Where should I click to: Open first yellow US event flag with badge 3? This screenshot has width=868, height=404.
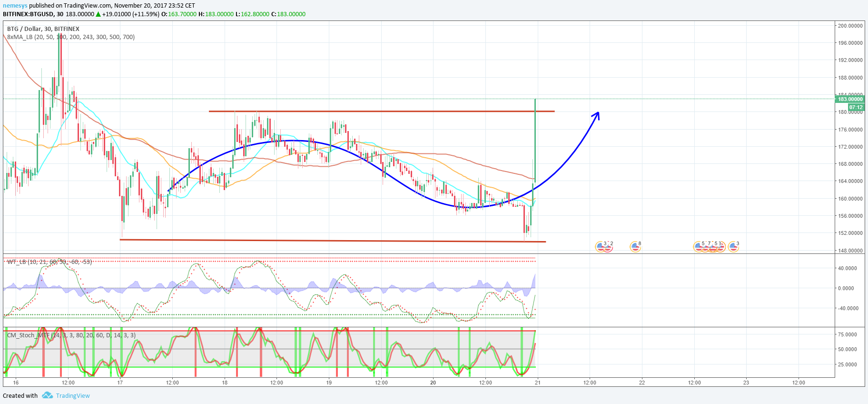tap(601, 247)
